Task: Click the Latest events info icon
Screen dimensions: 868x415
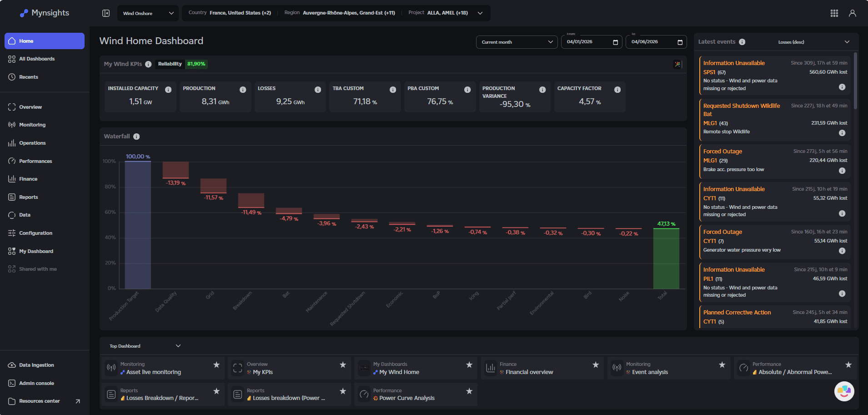Action: [742, 42]
